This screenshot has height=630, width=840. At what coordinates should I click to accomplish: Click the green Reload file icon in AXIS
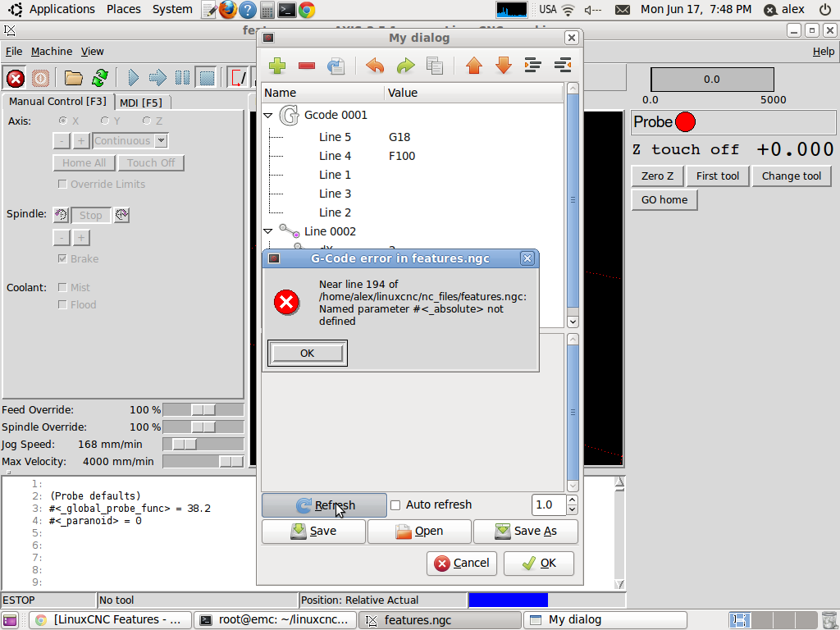99,78
